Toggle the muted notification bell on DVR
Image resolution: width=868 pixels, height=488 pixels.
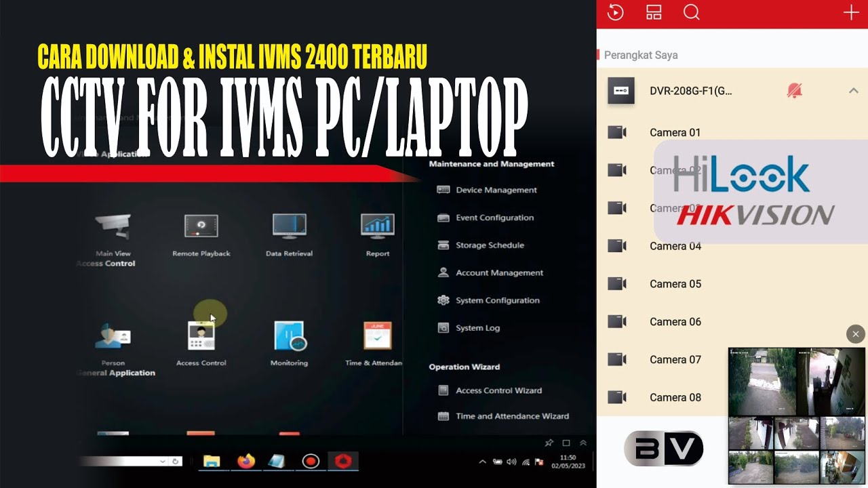click(x=794, y=91)
